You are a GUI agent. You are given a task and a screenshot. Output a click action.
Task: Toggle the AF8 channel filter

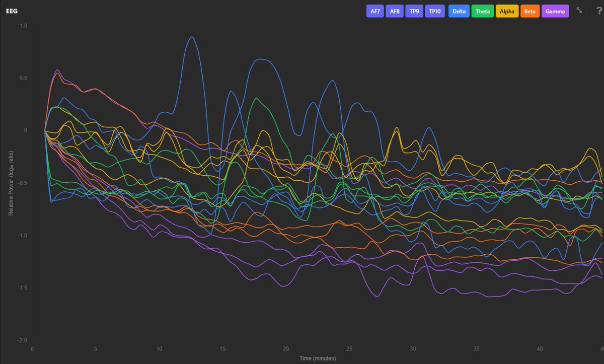click(394, 11)
